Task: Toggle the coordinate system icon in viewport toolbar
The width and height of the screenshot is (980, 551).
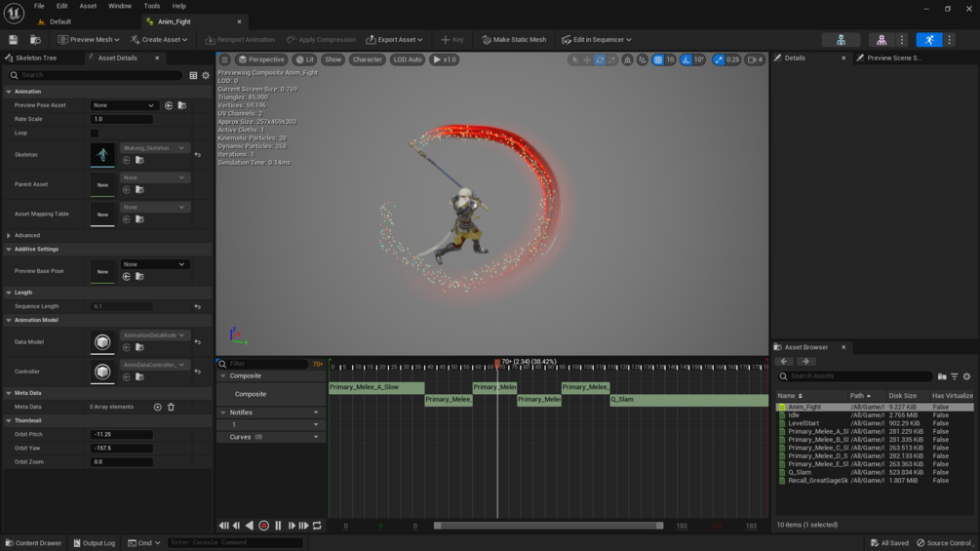Action: coord(628,59)
